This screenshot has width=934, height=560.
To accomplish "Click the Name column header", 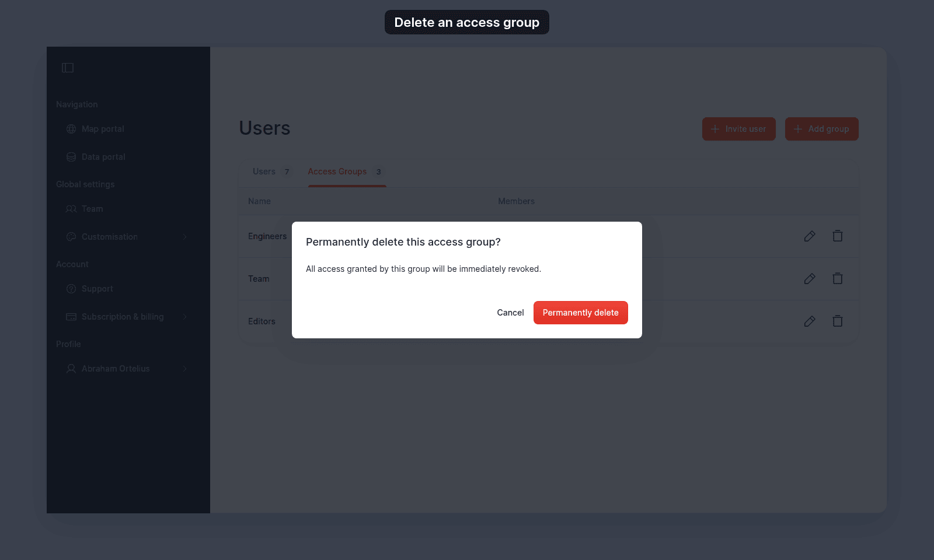I will click(259, 201).
